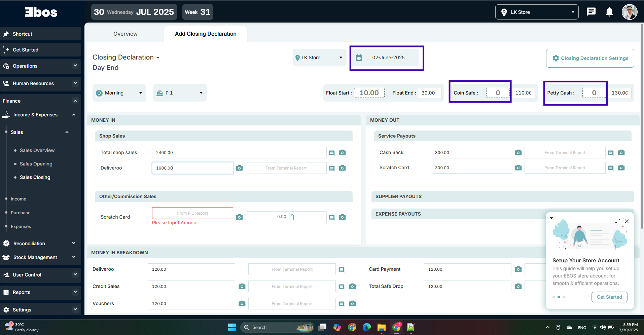Go to Sales Opening
The image size is (644, 335).
36,164
